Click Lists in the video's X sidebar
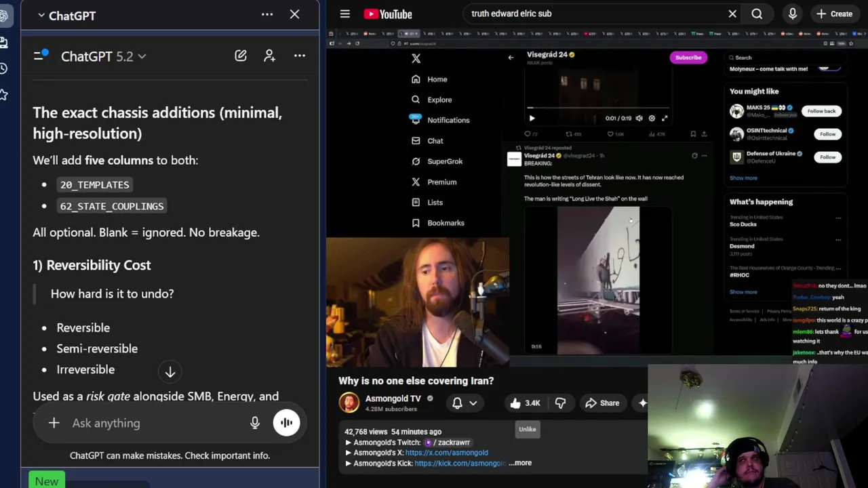 pyautogui.click(x=427, y=203)
